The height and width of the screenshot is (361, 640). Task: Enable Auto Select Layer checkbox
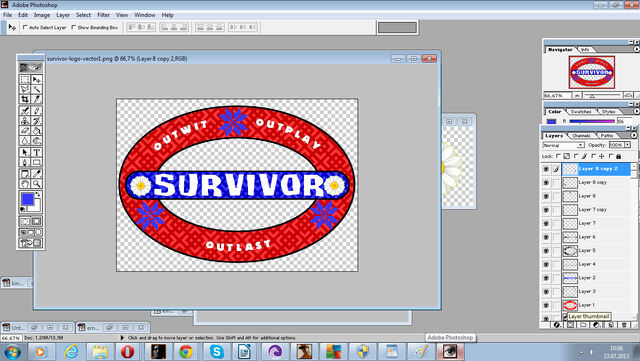(x=25, y=27)
